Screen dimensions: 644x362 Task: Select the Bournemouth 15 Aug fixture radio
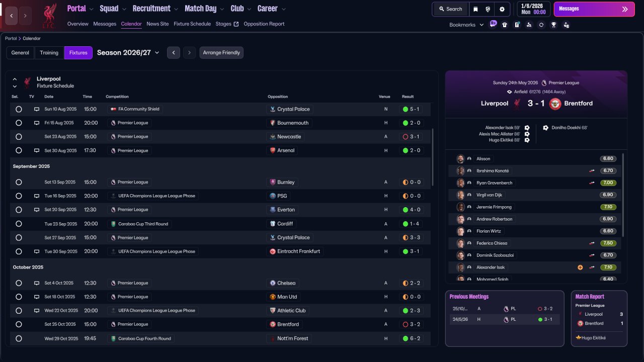[x=19, y=123]
